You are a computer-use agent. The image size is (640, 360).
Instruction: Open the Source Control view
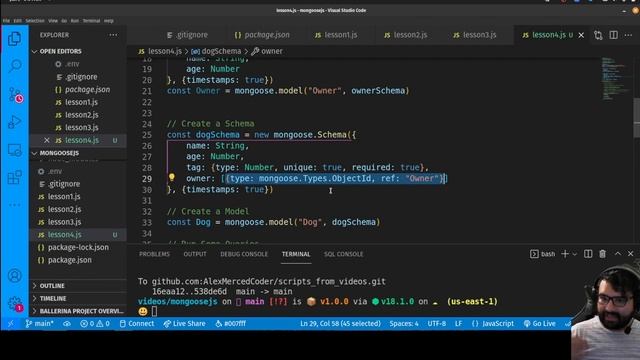click(x=15, y=95)
